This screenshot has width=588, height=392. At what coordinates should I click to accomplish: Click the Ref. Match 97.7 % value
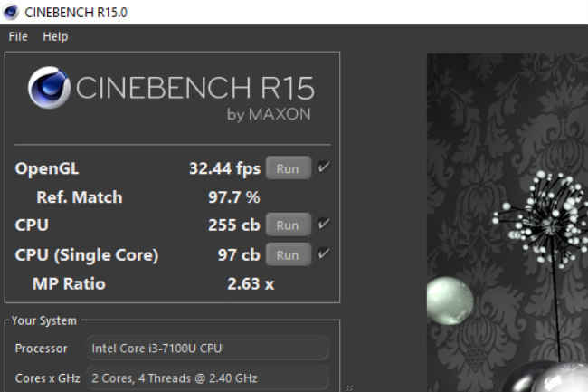234,196
